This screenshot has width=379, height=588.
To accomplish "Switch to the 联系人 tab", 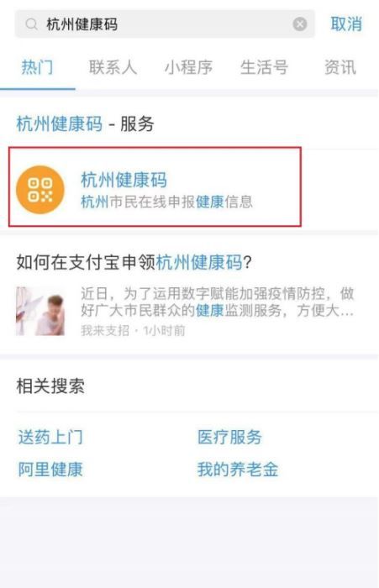I will 113,67.
